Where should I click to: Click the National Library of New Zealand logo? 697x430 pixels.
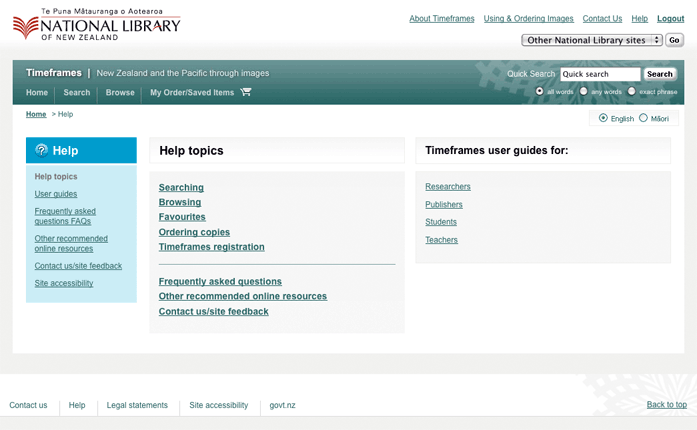tap(96, 25)
